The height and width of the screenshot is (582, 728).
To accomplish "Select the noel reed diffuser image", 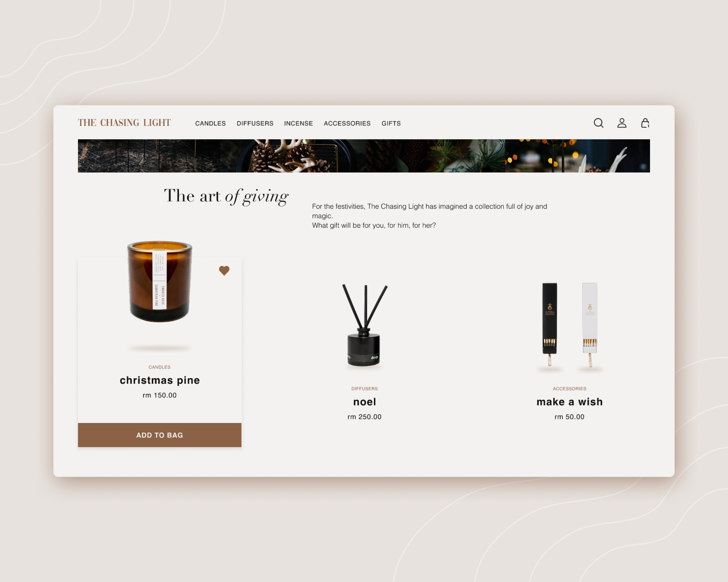I will click(x=364, y=325).
